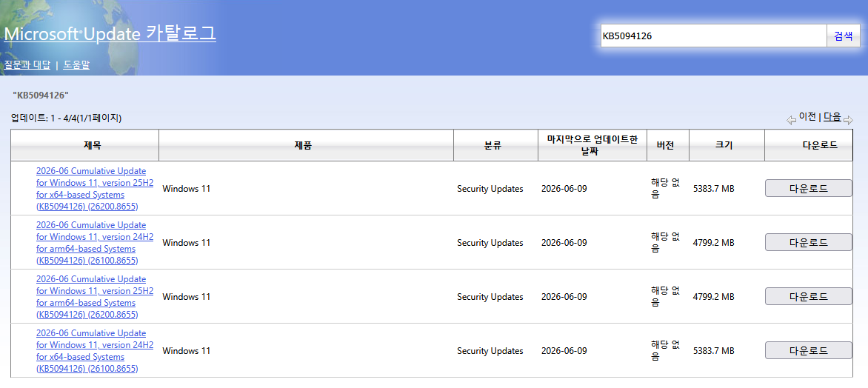This screenshot has height=388, width=868.
Task: Open the 25H2 arm64-based Systems update link
Action: pos(95,297)
